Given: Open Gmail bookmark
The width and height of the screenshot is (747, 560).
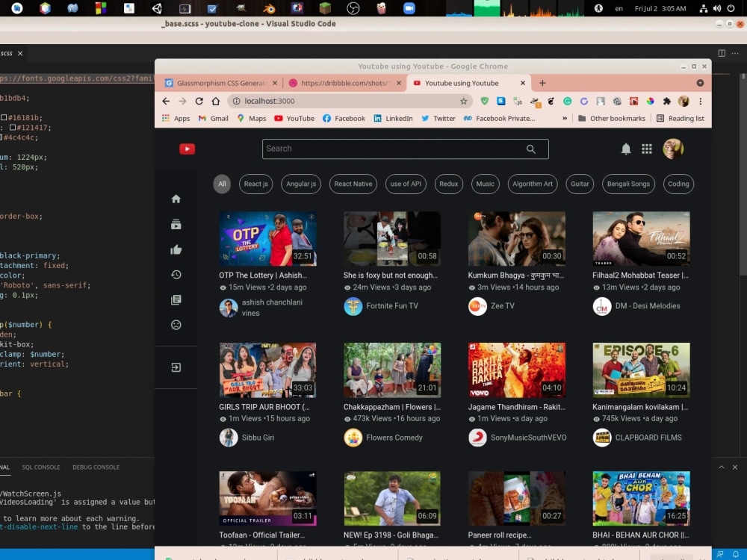Looking at the screenshot, I should pos(214,118).
